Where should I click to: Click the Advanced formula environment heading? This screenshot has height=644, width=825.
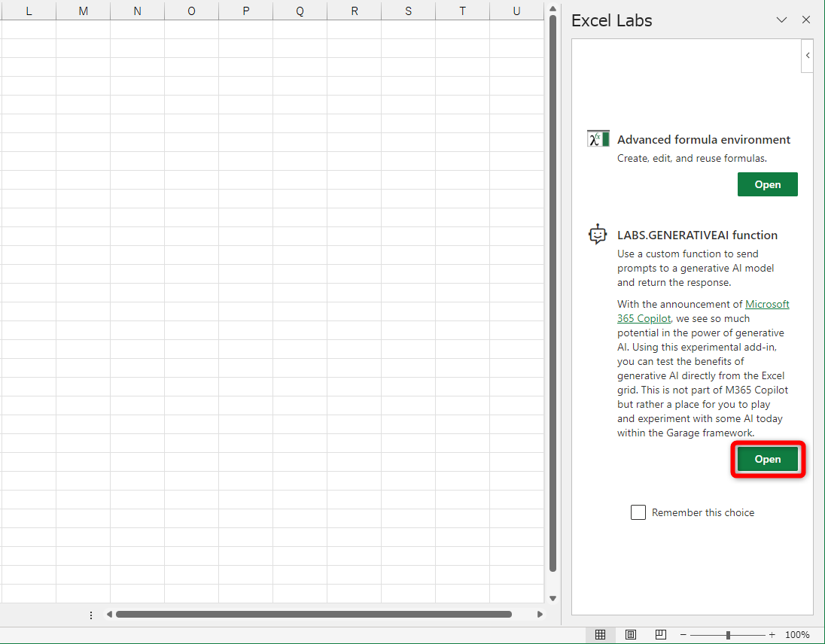point(704,139)
